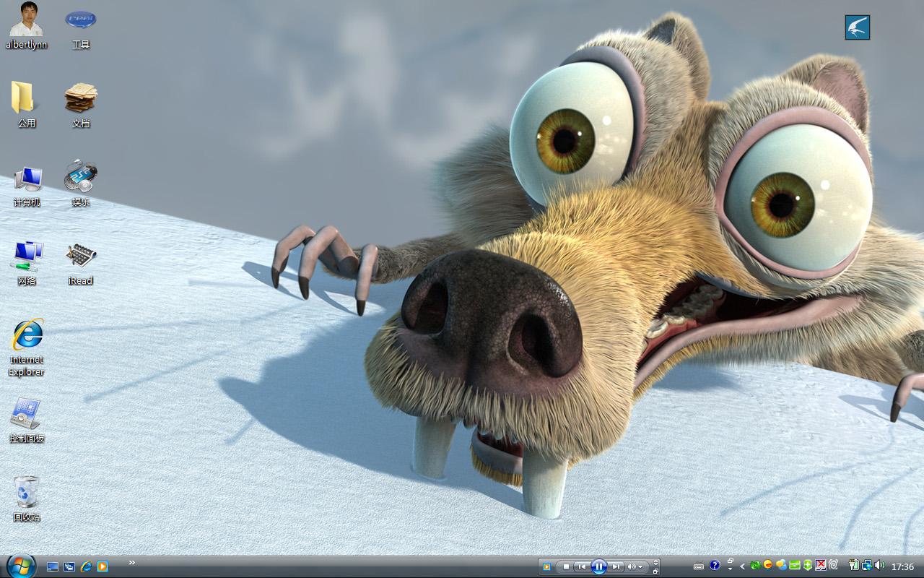Screen dimensions: 924x578
Task: Click the yellow and blue buddy tray icon
Action: tap(781, 566)
